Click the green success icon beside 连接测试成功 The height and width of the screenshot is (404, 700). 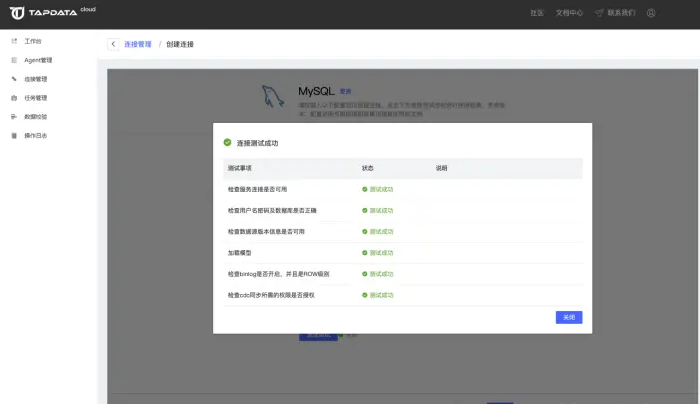pyautogui.click(x=228, y=143)
